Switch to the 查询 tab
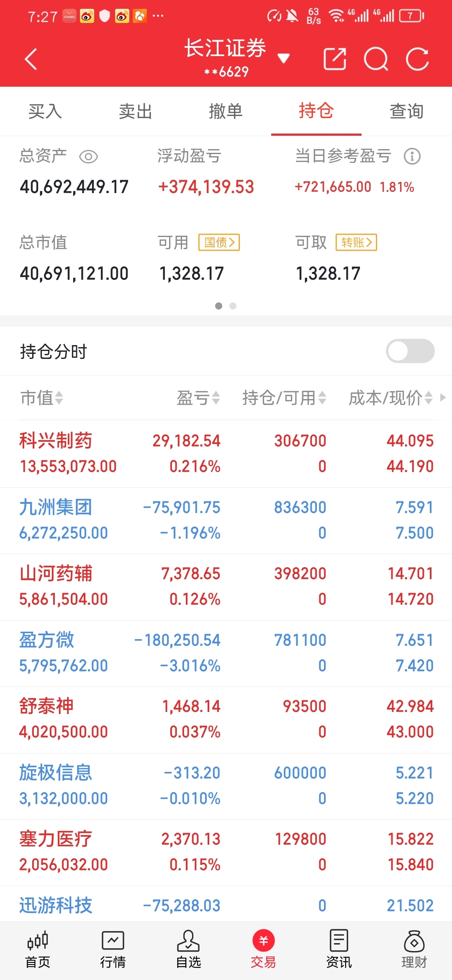452x980 pixels. point(406,111)
